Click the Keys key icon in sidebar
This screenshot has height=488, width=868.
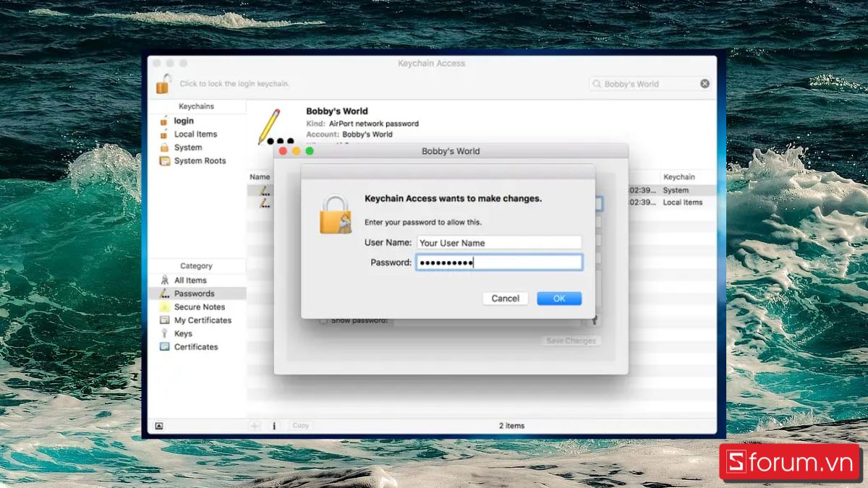165,333
